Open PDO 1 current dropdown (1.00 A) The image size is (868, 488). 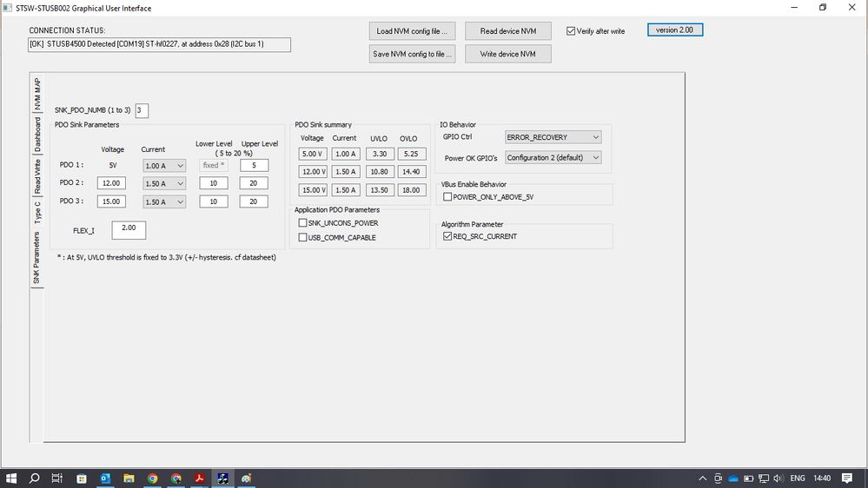(164, 166)
